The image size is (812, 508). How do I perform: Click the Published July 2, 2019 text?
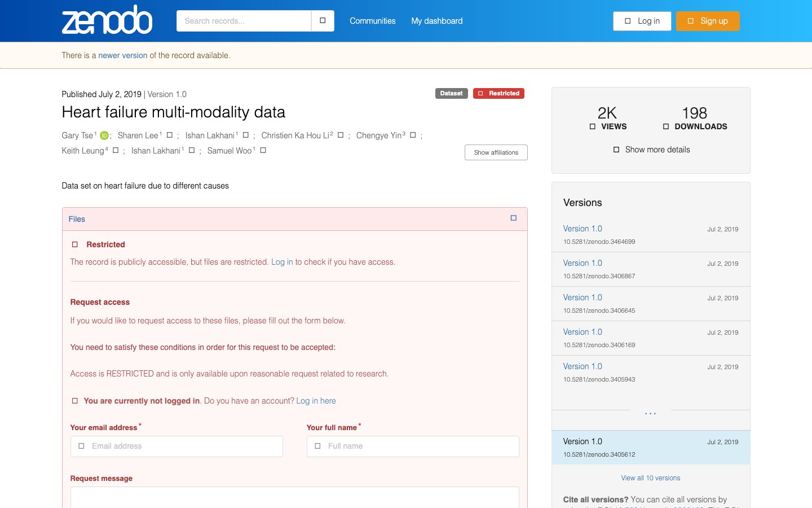[x=101, y=94]
